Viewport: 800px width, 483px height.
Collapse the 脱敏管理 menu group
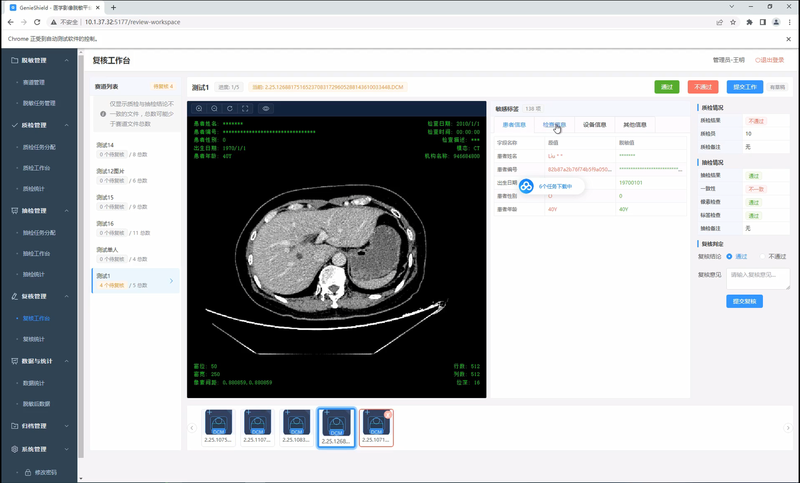pos(66,60)
